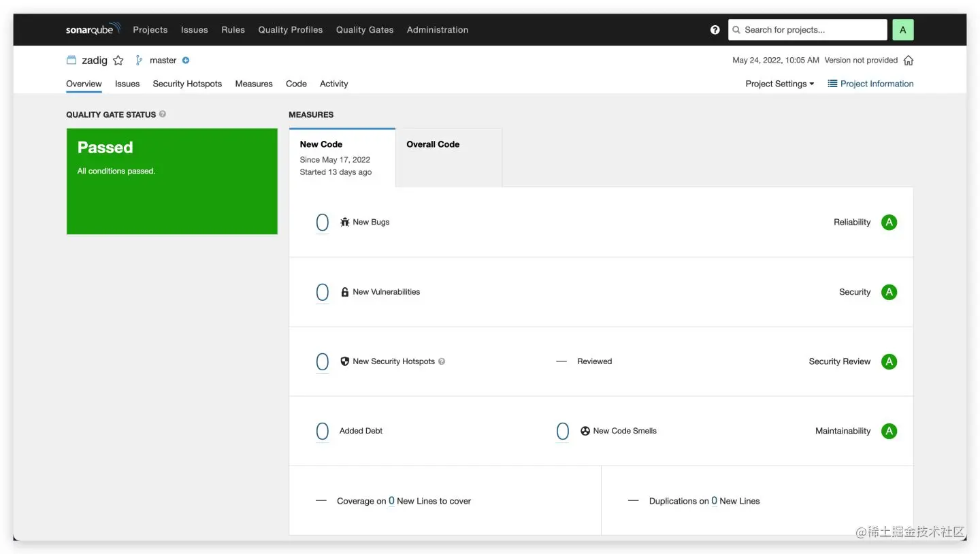Click the New Vulnerabilities count zero
This screenshot has height=554, width=980.
(323, 293)
